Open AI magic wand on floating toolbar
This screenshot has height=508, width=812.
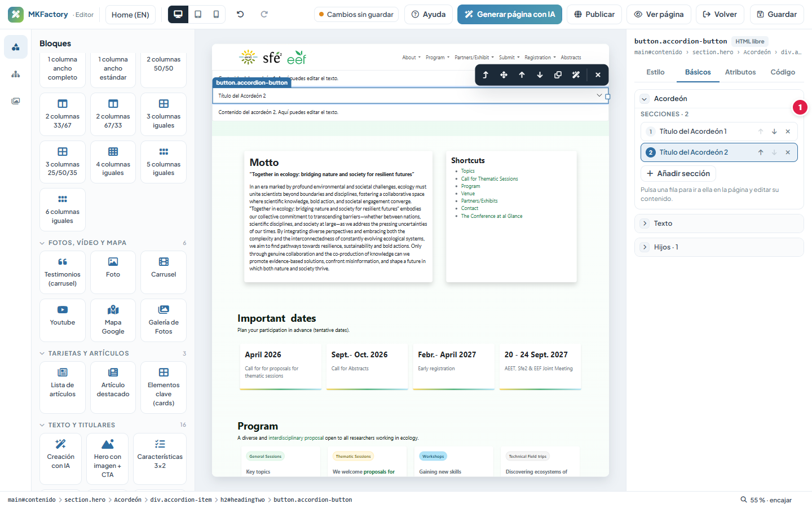click(576, 75)
